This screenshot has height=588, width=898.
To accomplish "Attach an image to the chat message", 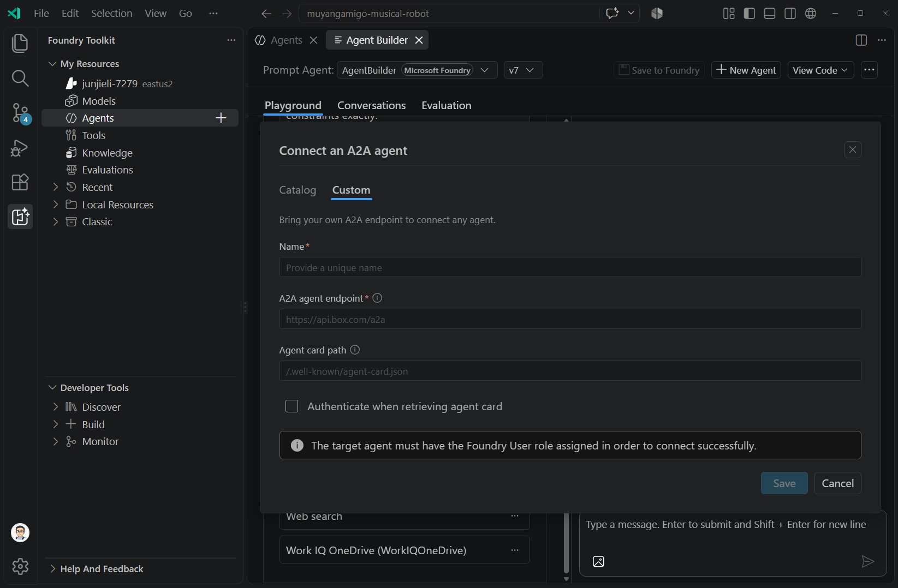I will tap(598, 561).
